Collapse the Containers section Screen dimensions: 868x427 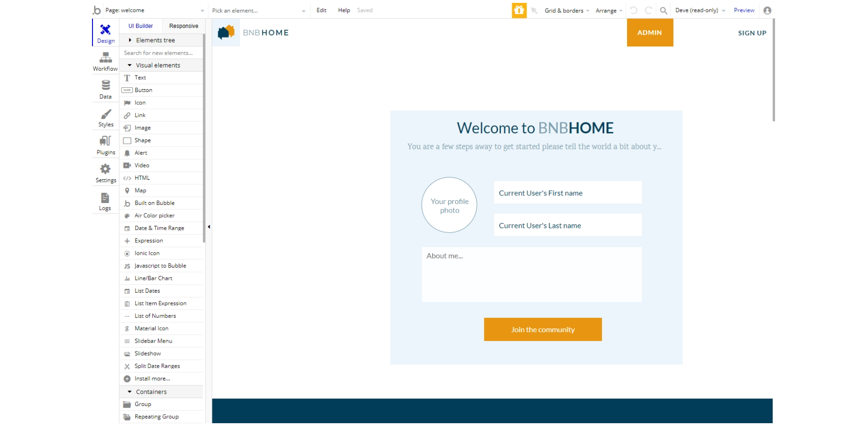click(161, 392)
